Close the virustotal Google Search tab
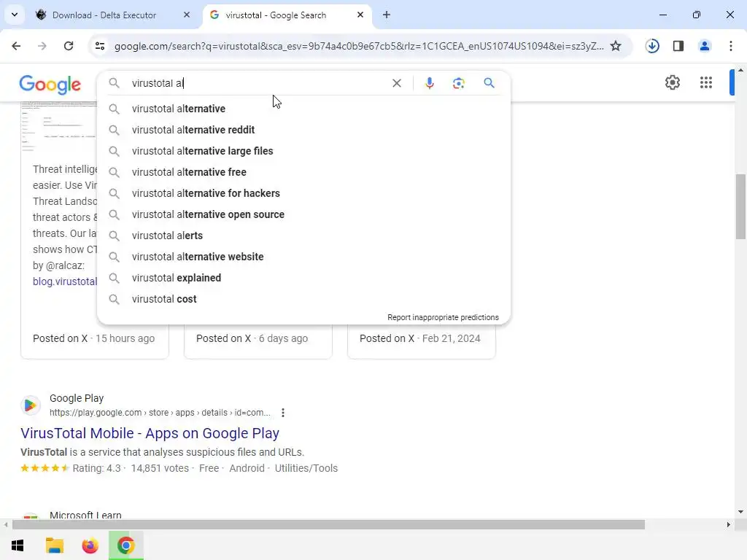The width and height of the screenshot is (747, 560). (360, 15)
